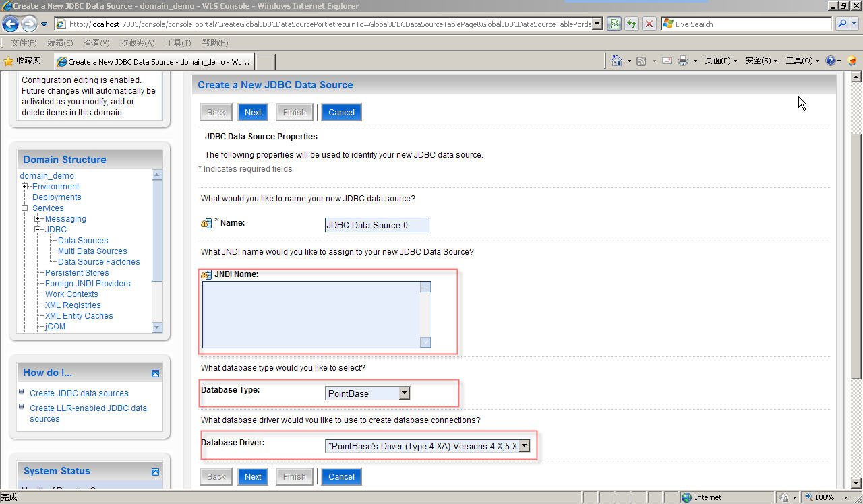Select the Create a New JDBC browser tab
The height and width of the screenshot is (504, 863).
tap(154, 61)
